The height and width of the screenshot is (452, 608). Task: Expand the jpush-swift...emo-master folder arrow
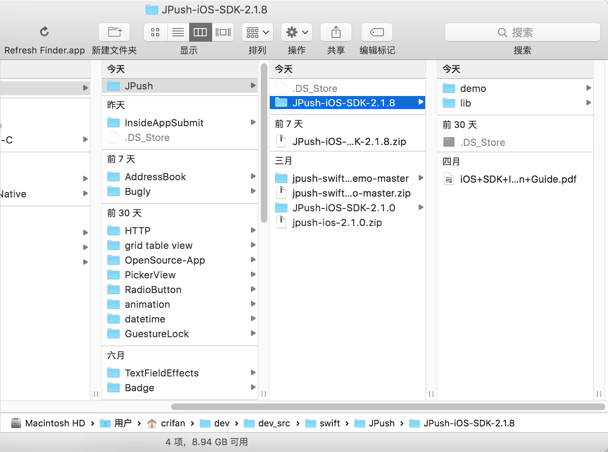[421, 178]
